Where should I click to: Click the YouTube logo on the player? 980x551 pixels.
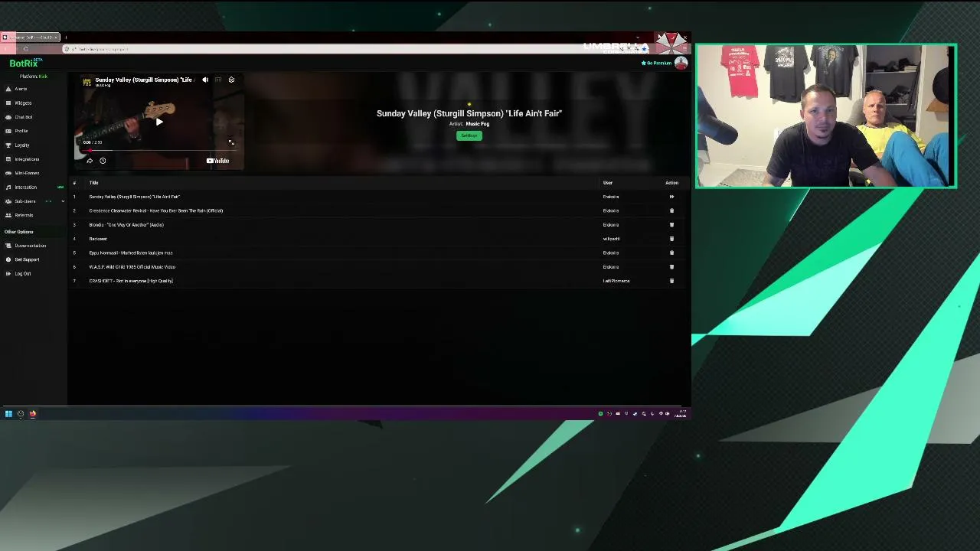point(217,161)
